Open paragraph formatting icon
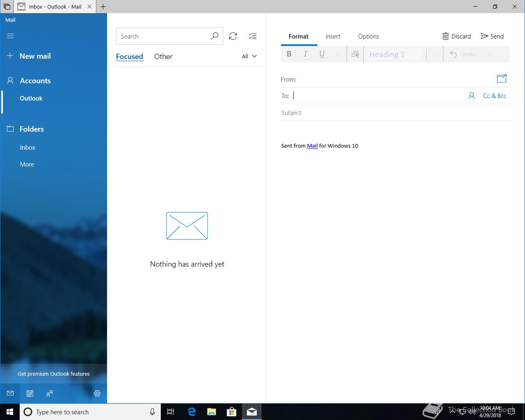The height and width of the screenshot is (420, 525). (355, 54)
